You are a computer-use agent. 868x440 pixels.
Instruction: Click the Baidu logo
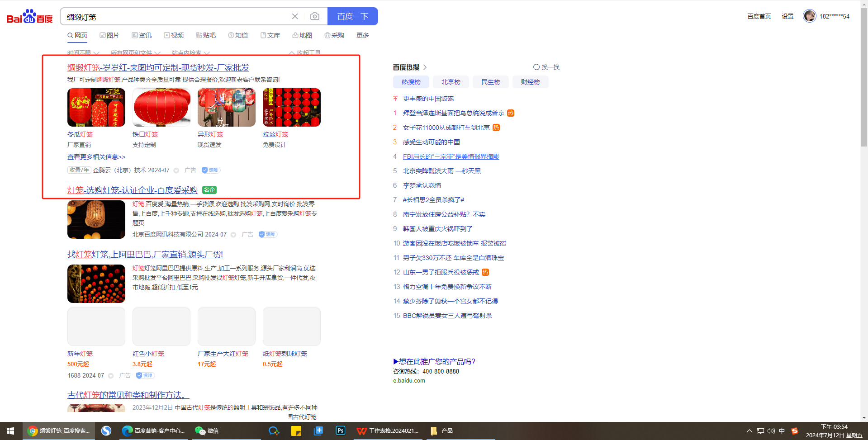(x=29, y=17)
